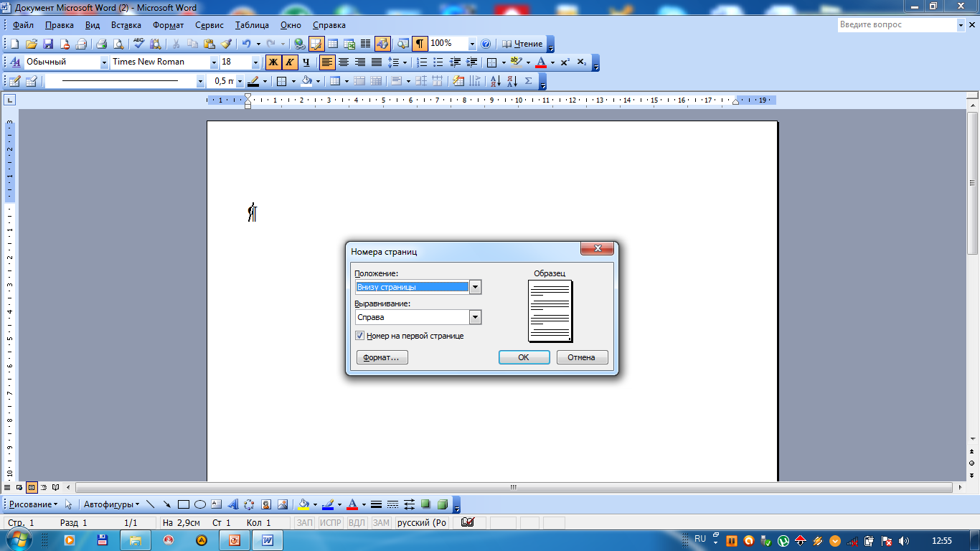Click the Print icon in the toolbar

102,44
